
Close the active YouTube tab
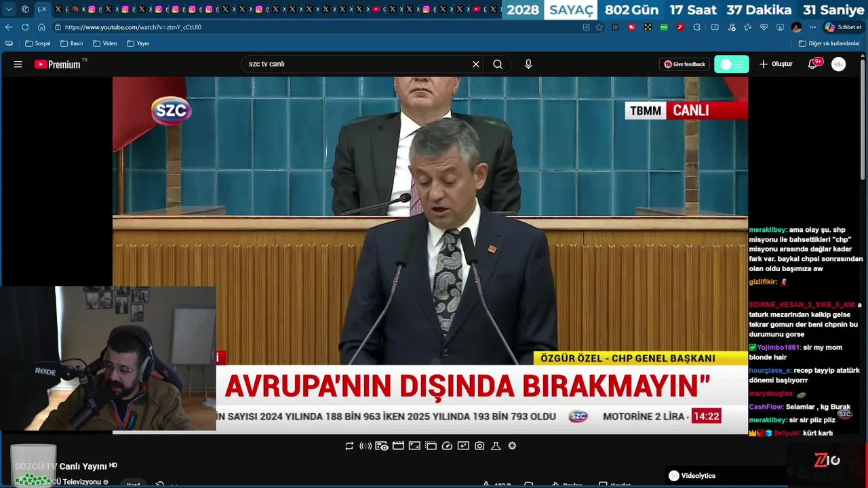point(44,9)
